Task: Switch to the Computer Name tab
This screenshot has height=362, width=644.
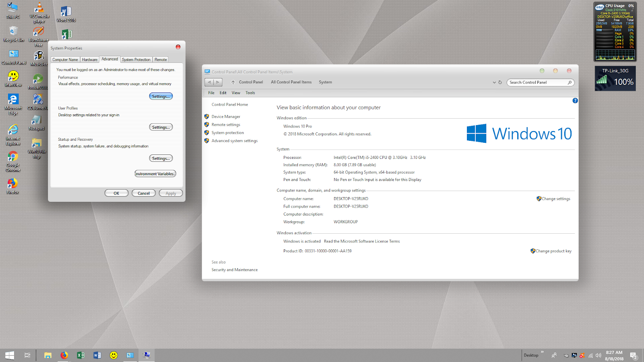Action: point(65,60)
